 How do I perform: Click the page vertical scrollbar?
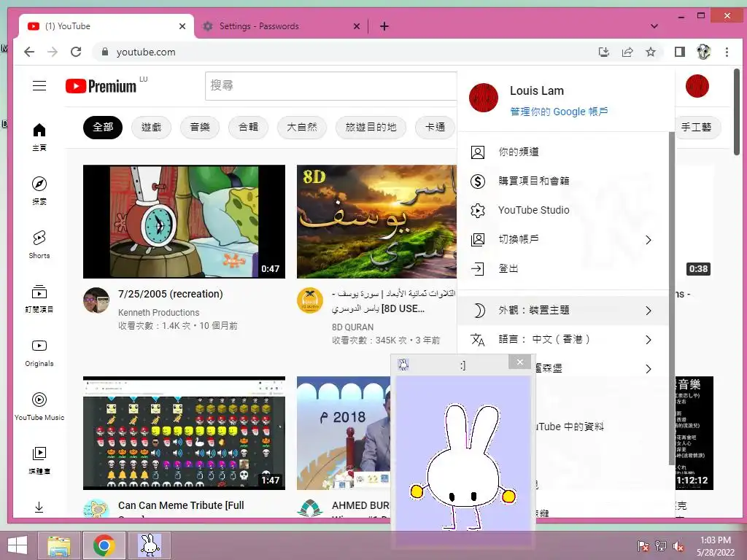click(737, 112)
